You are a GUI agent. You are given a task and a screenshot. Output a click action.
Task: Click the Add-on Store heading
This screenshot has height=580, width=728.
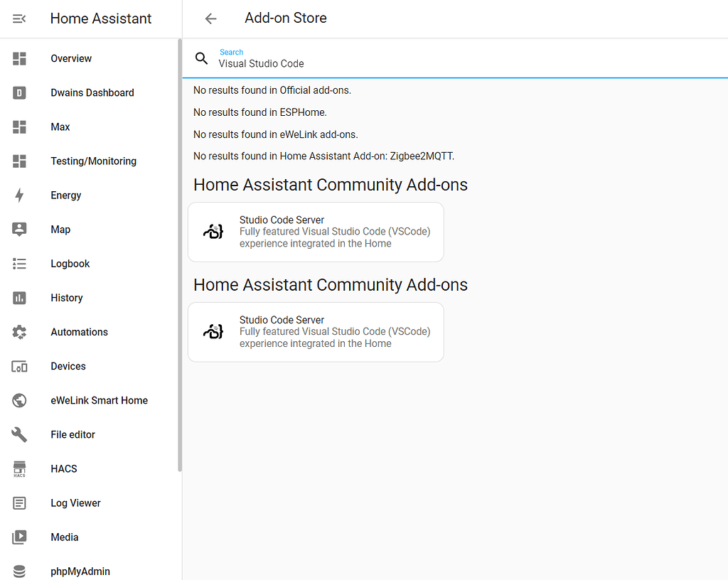(x=286, y=18)
